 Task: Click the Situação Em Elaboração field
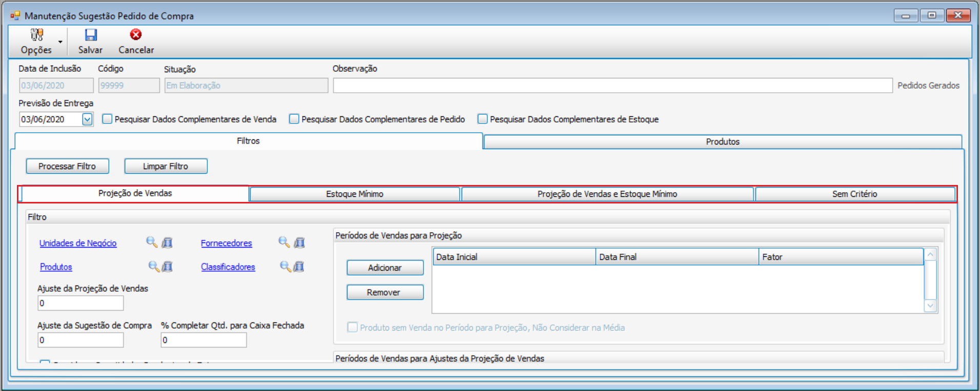(x=246, y=86)
